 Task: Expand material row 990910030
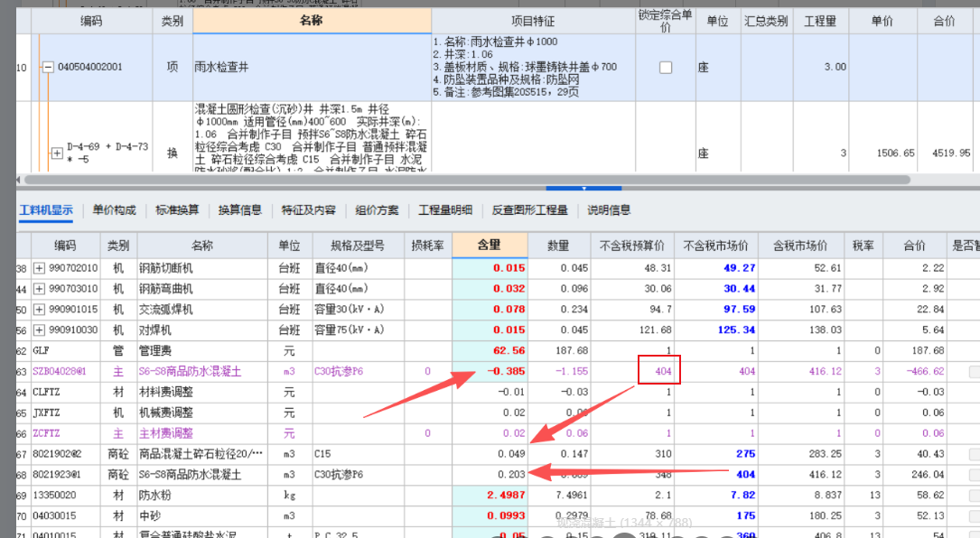click(x=39, y=329)
